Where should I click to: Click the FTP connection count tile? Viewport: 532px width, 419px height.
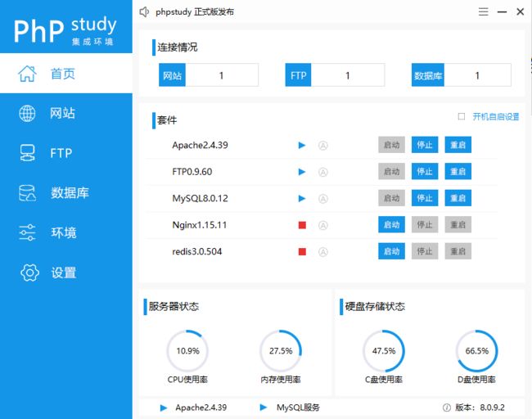(x=335, y=75)
